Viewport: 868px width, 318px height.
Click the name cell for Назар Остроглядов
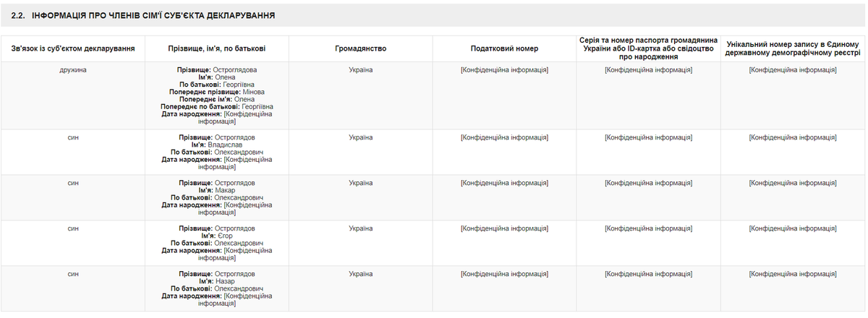click(x=216, y=288)
